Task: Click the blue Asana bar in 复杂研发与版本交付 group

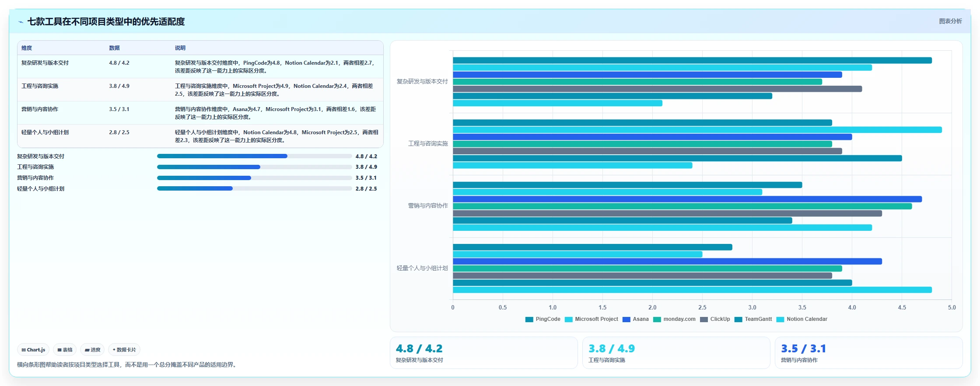Action: point(647,75)
